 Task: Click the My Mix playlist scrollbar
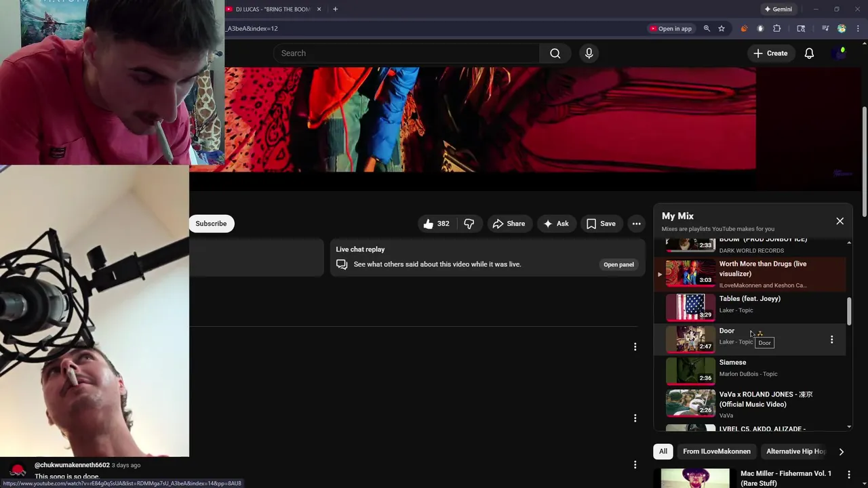[x=849, y=311]
